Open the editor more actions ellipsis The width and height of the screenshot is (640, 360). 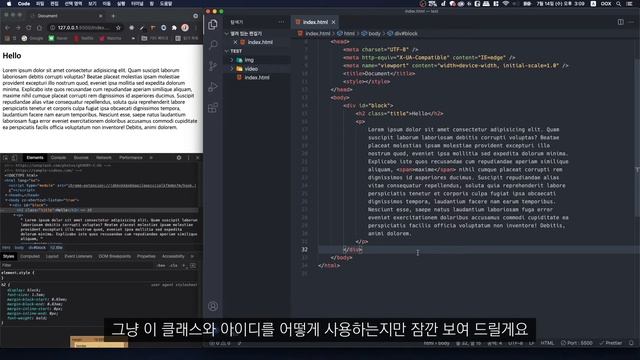[632, 22]
